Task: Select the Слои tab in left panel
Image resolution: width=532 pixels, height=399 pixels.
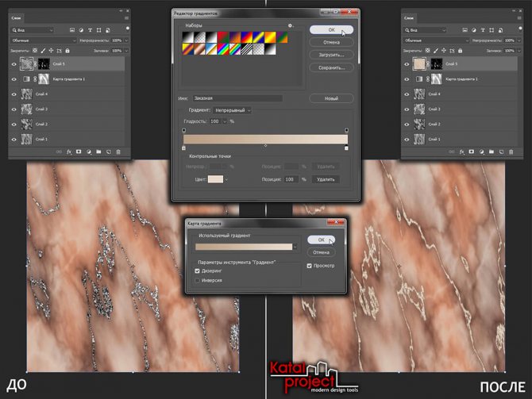Action: (16, 17)
